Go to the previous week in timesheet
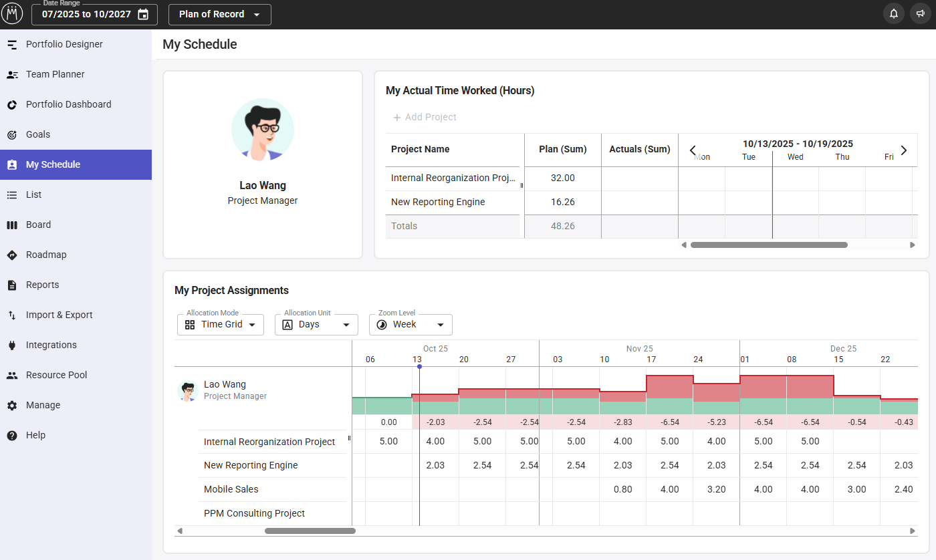936x560 pixels. click(x=693, y=150)
